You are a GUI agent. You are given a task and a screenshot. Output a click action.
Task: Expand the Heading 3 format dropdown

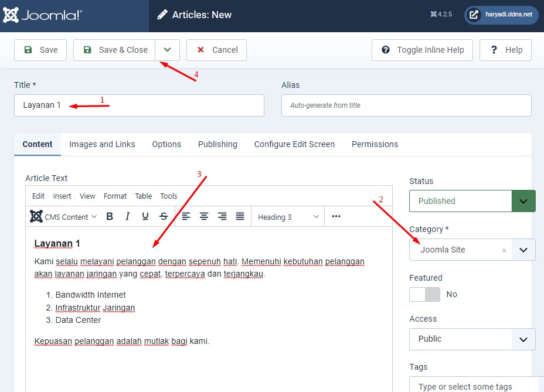click(x=288, y=217)
